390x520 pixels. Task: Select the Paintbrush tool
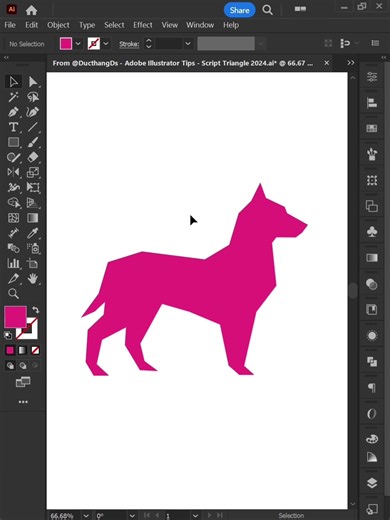tap(33, 142)
